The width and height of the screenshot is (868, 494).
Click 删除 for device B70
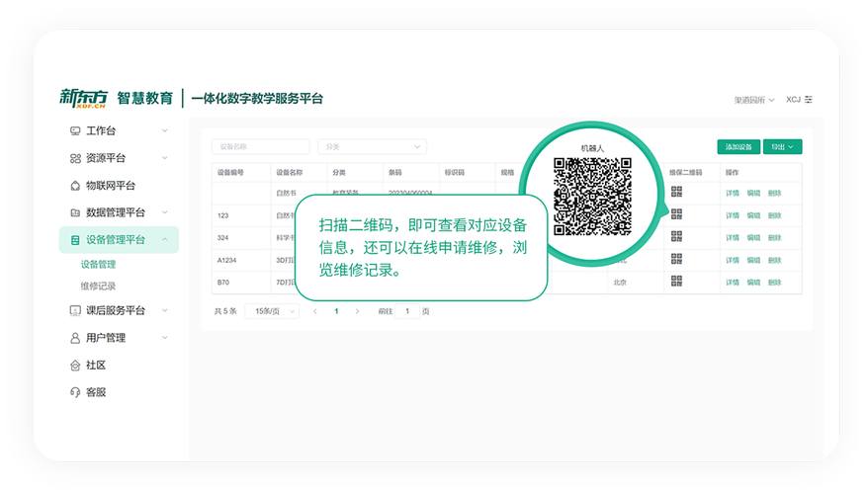(x=774, y=283)
